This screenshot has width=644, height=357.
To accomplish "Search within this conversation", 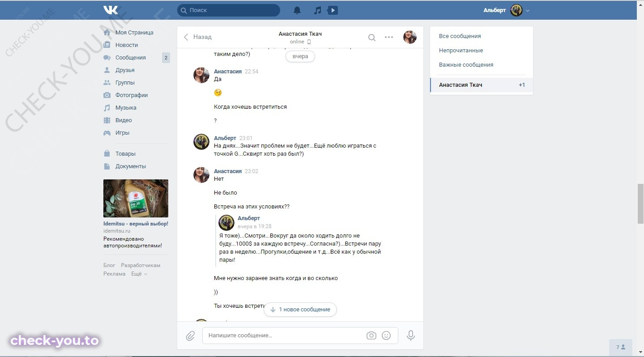I will 371,38.
